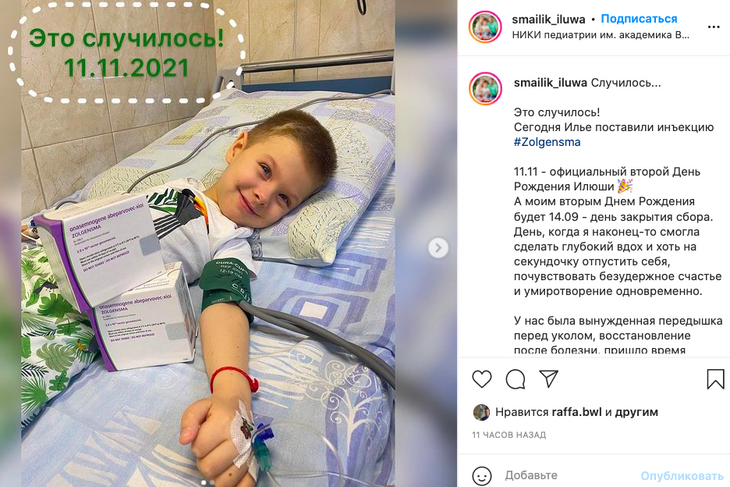Open comments via speech bubble icon

515,379
